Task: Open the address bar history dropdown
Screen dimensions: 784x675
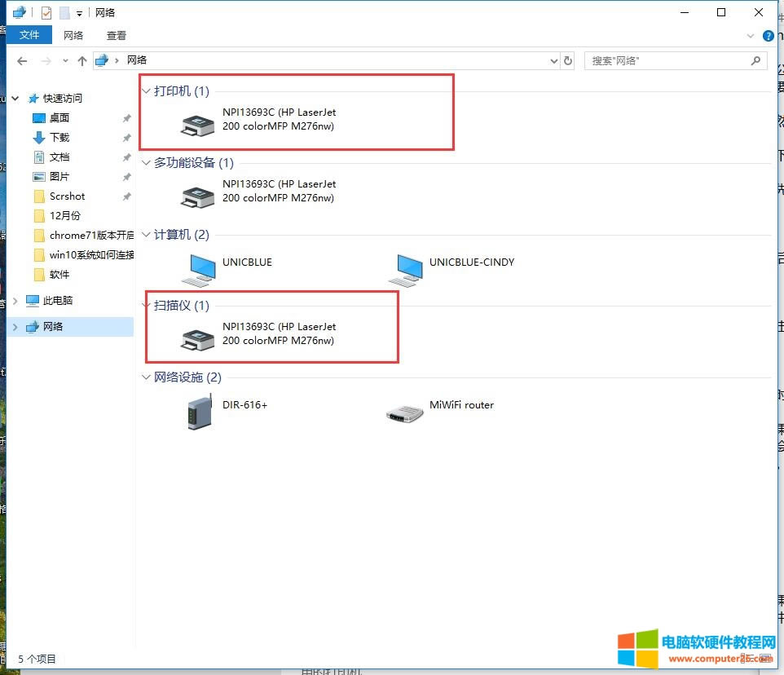Action: tap(553, 61)
